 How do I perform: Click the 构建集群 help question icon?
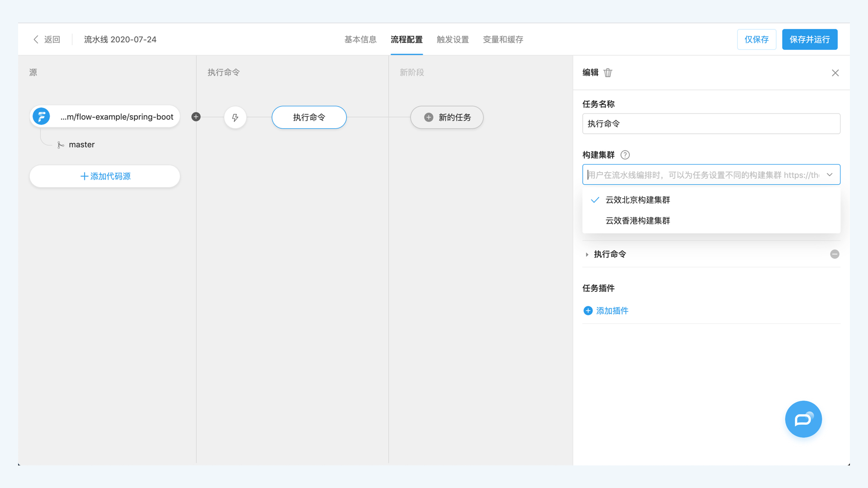tap(625, 155)
